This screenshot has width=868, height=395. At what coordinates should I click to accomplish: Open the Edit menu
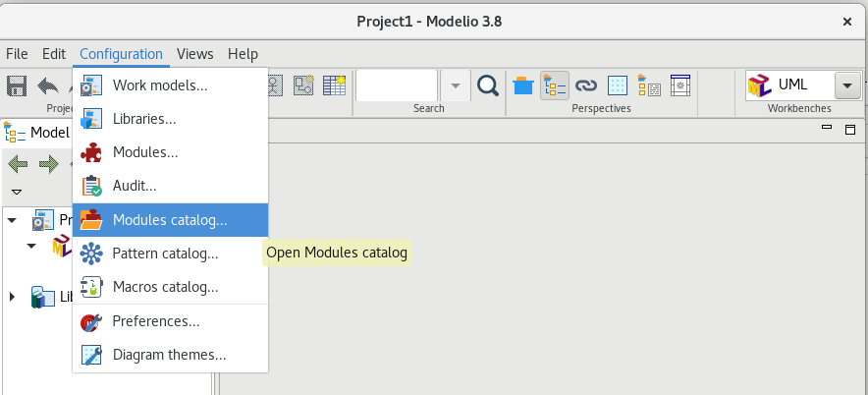point(54,54)
